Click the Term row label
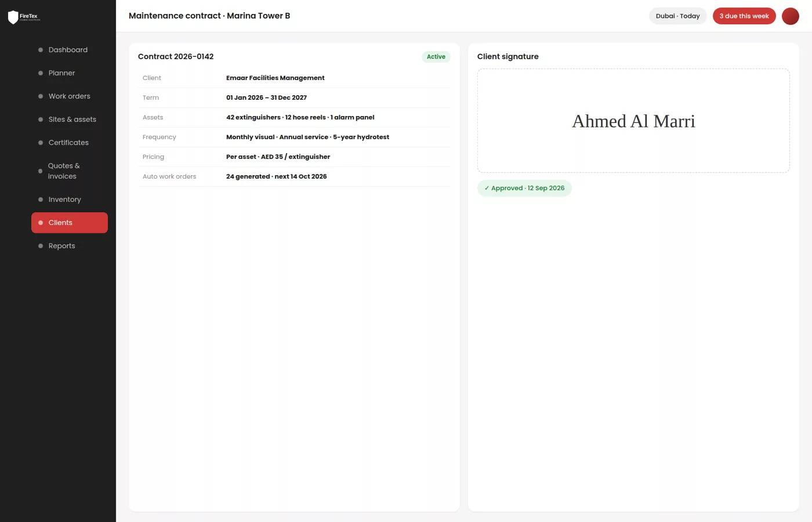Viewport: 812px width, 522px height. (151, 97)
